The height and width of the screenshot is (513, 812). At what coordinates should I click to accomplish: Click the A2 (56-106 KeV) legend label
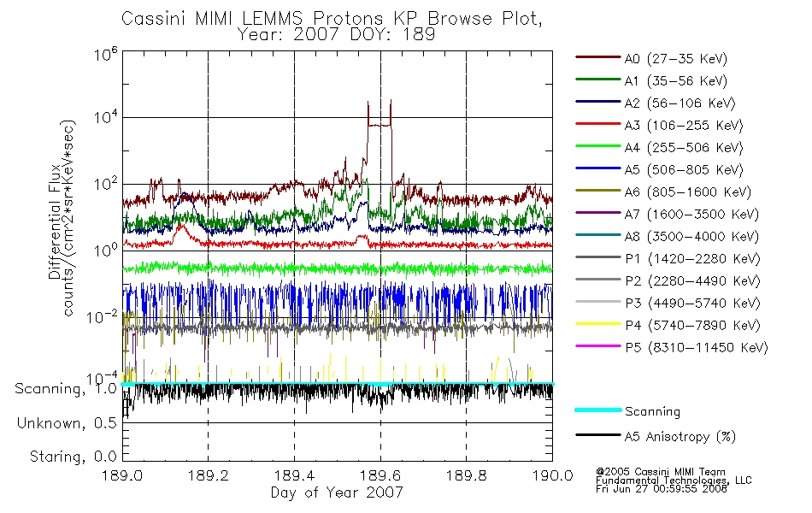680,103
